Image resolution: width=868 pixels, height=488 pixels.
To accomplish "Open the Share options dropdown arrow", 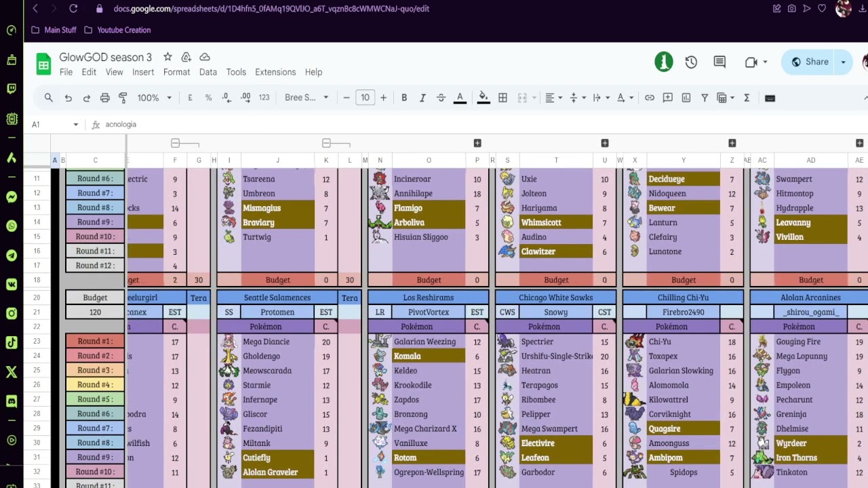I will [x=844, y=62].
